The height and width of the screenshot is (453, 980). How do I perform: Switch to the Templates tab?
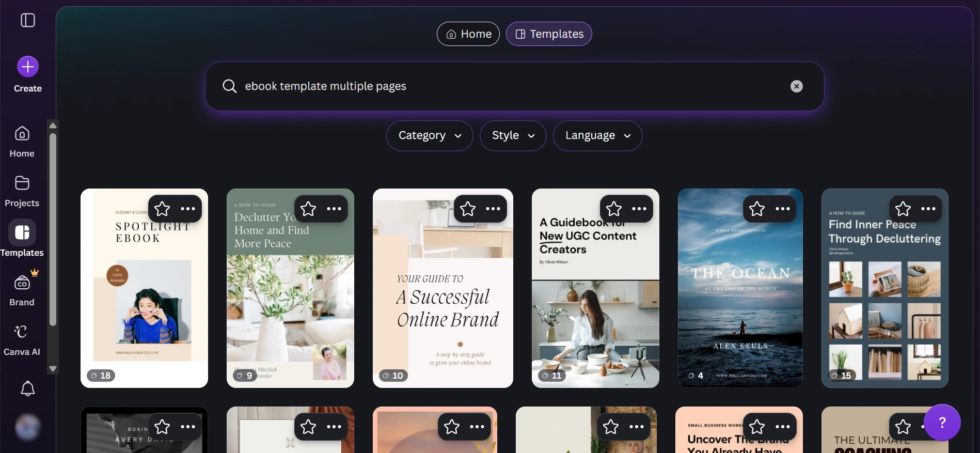coord(549,34)
